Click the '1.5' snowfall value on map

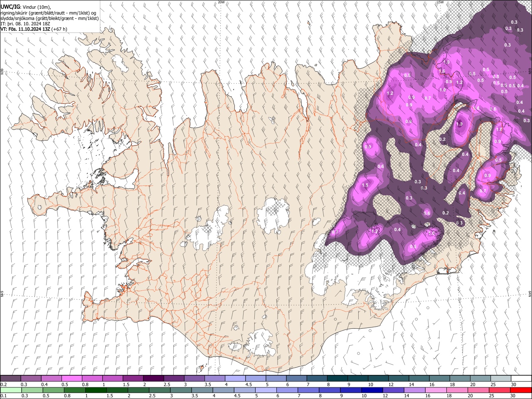[x=365, y=185]
